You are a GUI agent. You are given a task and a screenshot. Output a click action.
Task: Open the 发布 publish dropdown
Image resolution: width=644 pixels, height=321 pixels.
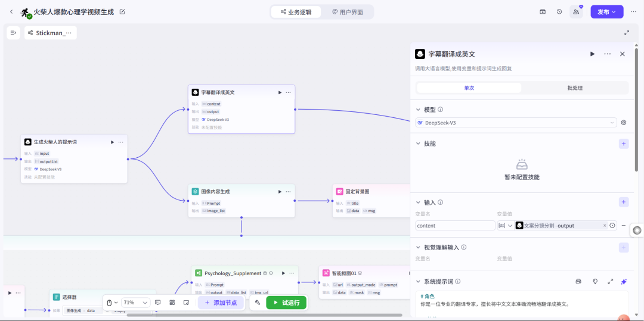606,12
